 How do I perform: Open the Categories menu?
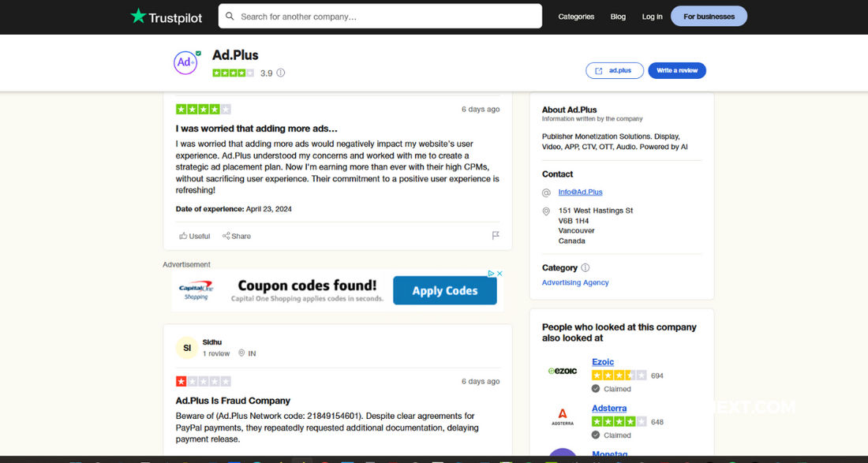click(x=576, y=16)
